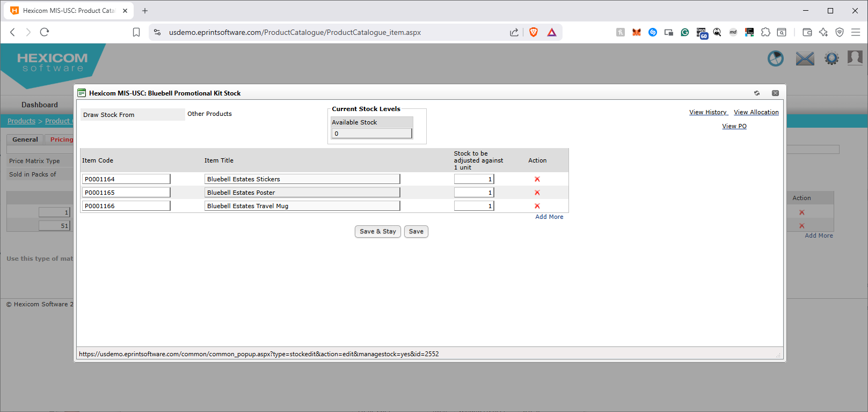The image size is (868, 412).
Task: Click the Available Stock value field
Action: click(372, 134)
